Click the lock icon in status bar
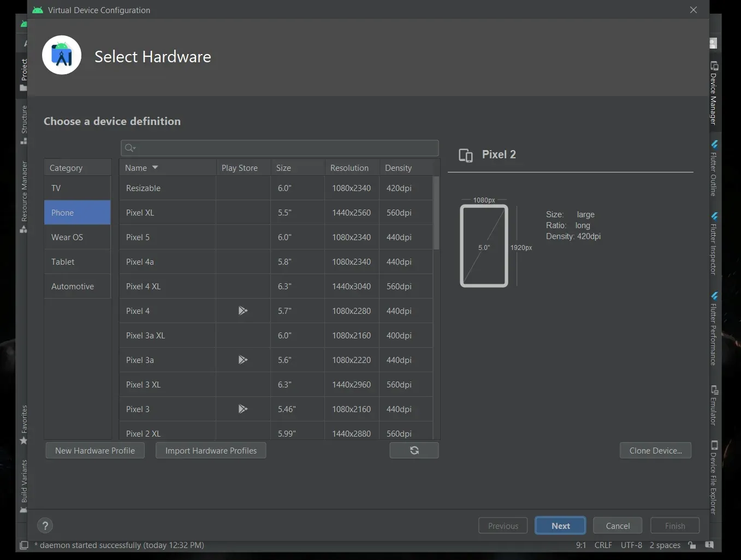Viewport: 741px width, 560px height. click(x=692, y=545)
